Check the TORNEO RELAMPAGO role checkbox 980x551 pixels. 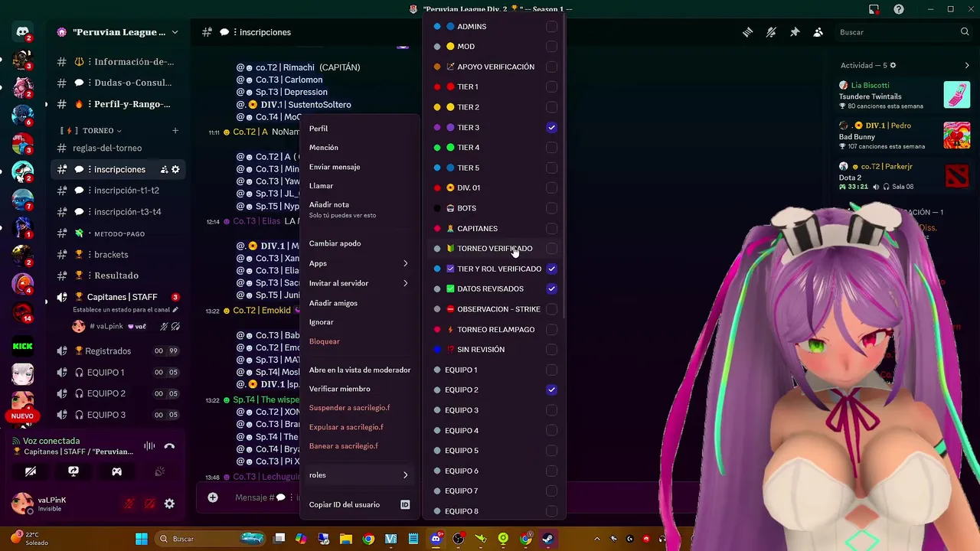coord(551,330)
